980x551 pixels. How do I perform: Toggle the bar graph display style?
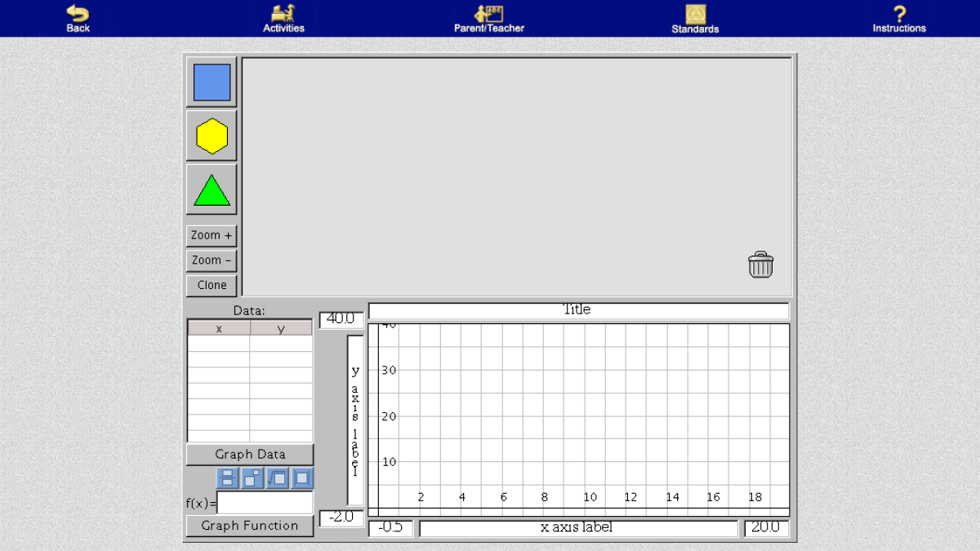pyautogui.click(x=227, y=478)
